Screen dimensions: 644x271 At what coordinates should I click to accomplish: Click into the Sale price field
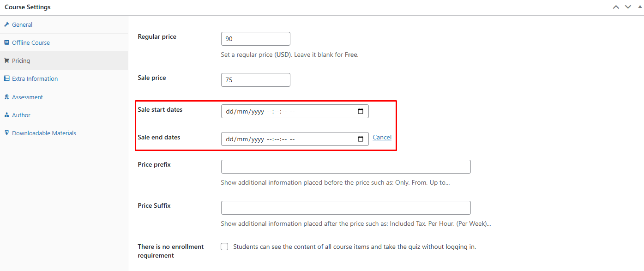click(255, 80)
